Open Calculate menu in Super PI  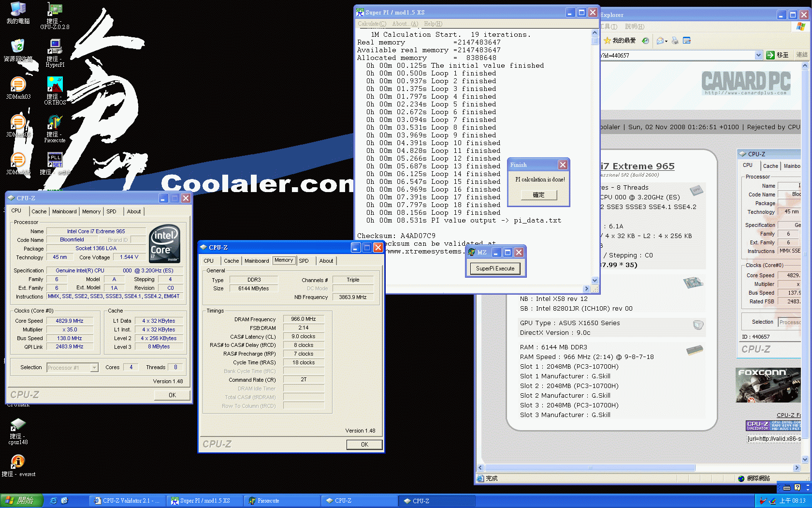372,24
